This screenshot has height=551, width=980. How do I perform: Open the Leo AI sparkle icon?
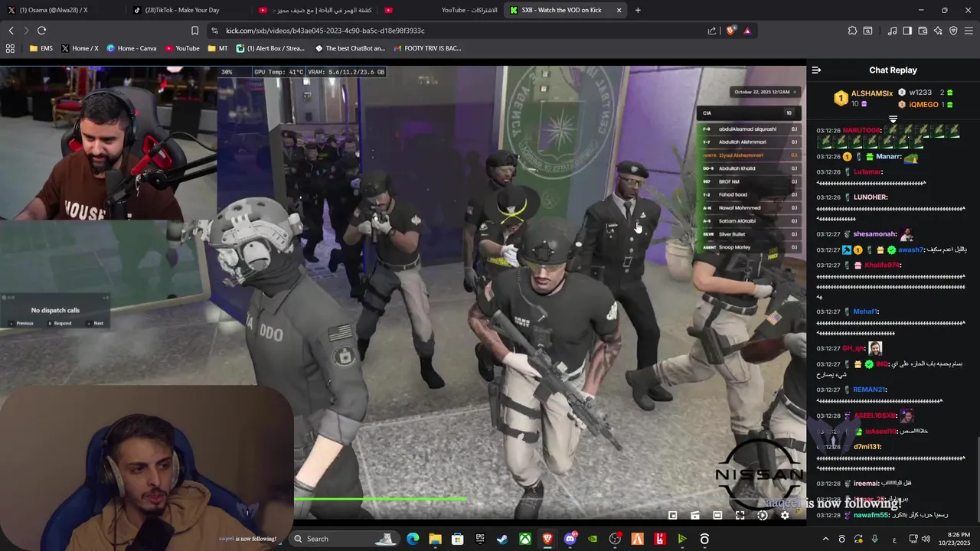938,31
